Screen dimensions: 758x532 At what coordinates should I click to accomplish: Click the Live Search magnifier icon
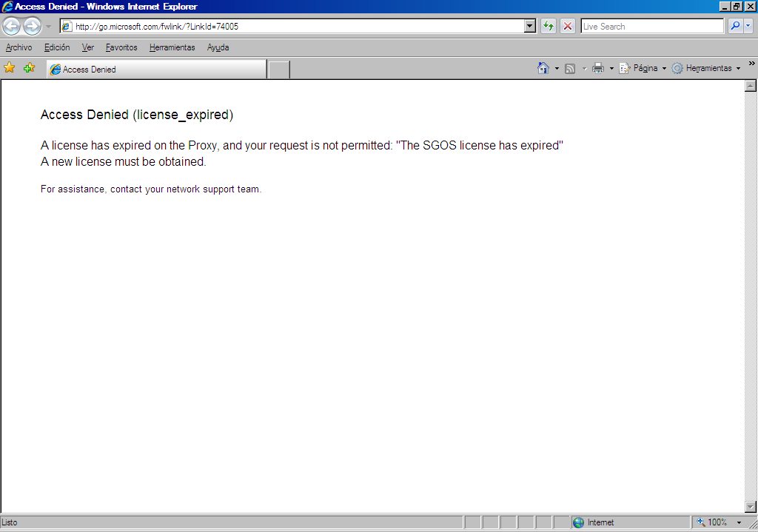point(735,27)
